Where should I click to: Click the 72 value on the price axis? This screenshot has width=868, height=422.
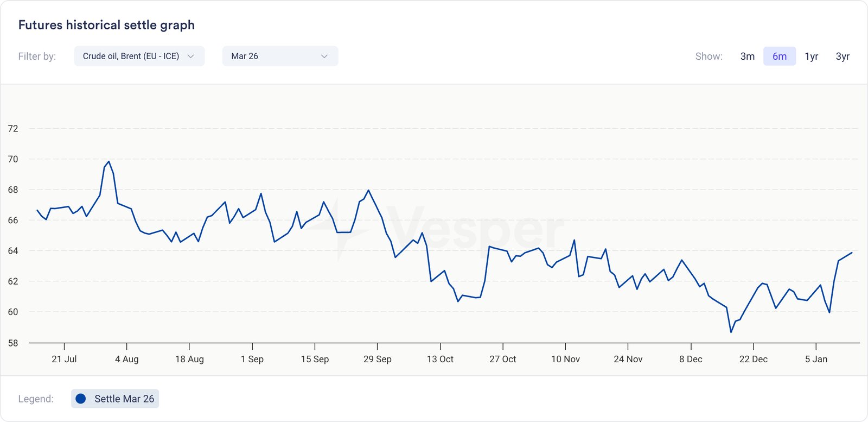click(x=13, y=129)
